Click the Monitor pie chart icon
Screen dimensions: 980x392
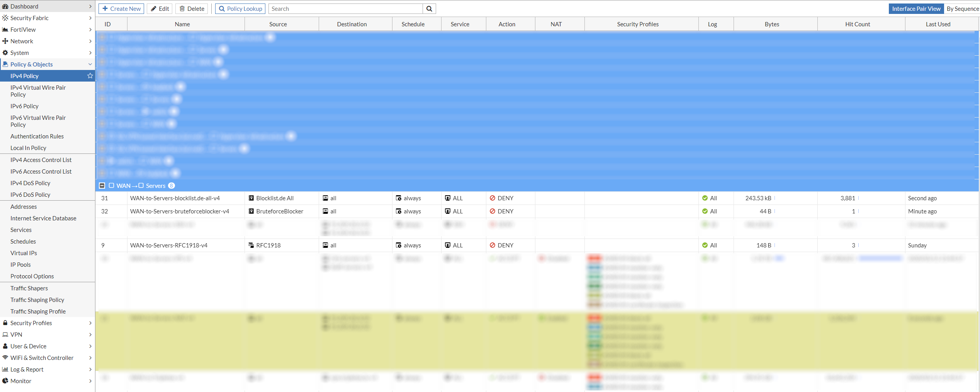coord(5,381)
